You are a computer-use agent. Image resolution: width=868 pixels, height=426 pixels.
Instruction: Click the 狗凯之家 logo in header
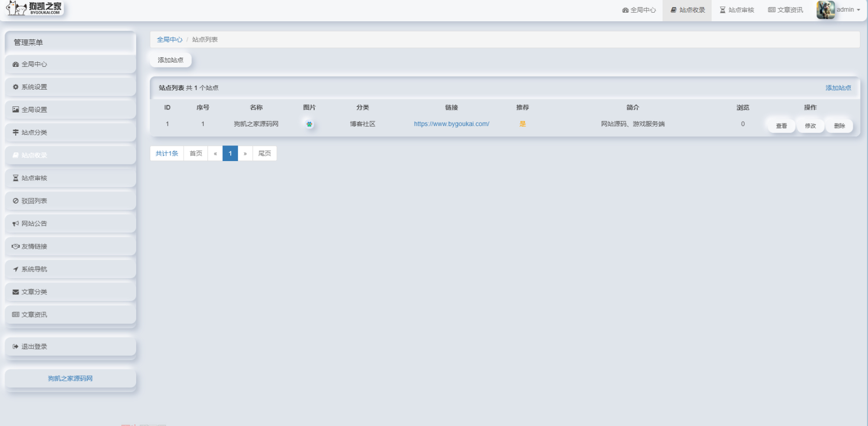pos(34,8)
